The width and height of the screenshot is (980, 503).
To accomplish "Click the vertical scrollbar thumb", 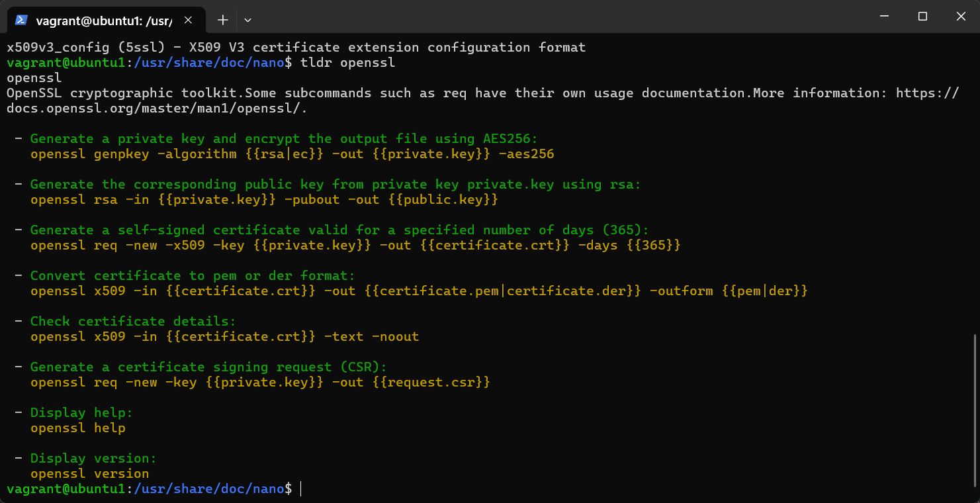I will [975, 410].
